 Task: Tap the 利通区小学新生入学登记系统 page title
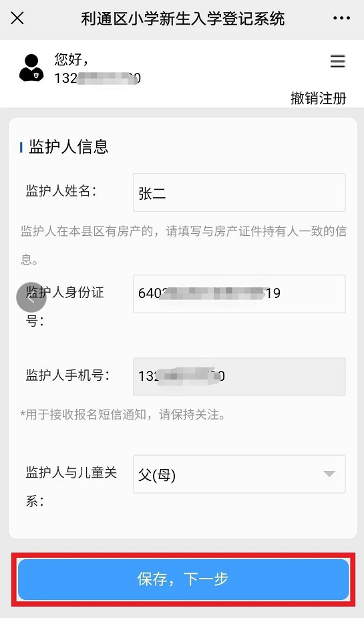pos(183,19)
